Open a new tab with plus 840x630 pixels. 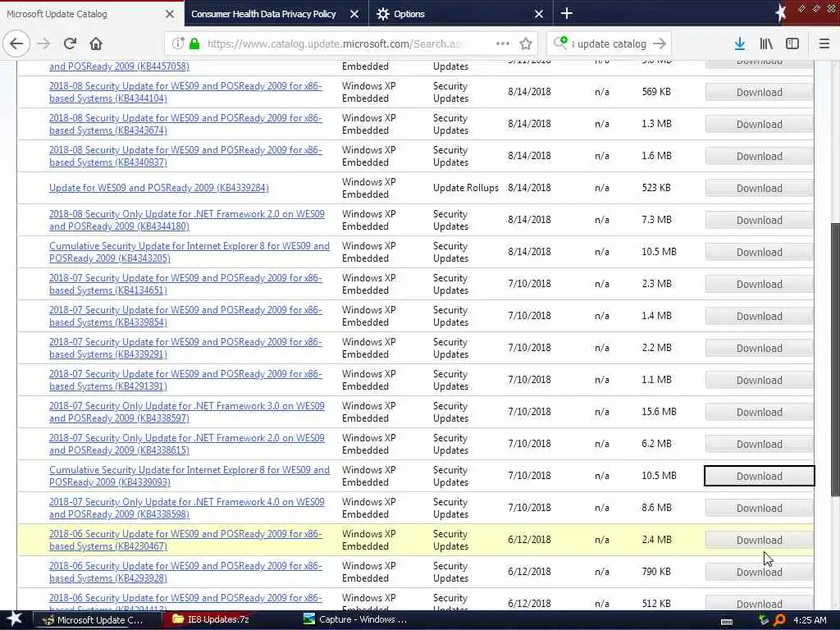coord(567,13)
